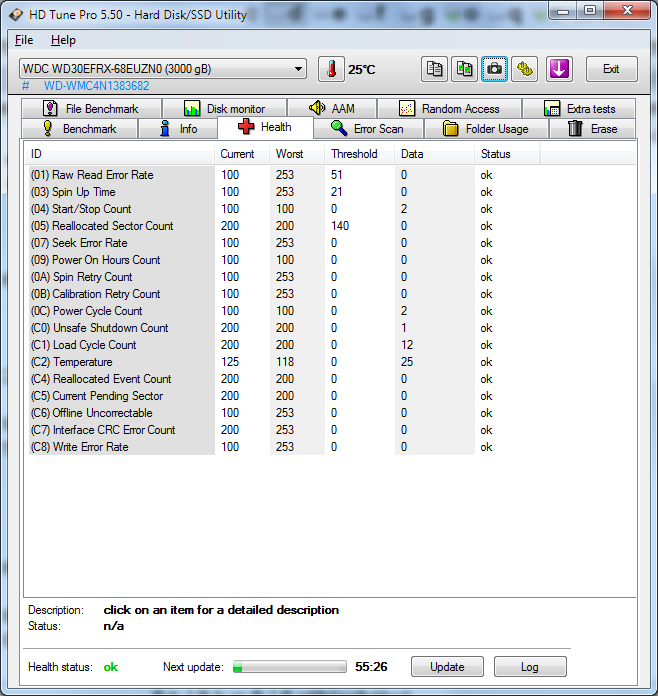The image size is (658, 696).
Task: Click the Random Access scatter icon
Action: [407, 109]
